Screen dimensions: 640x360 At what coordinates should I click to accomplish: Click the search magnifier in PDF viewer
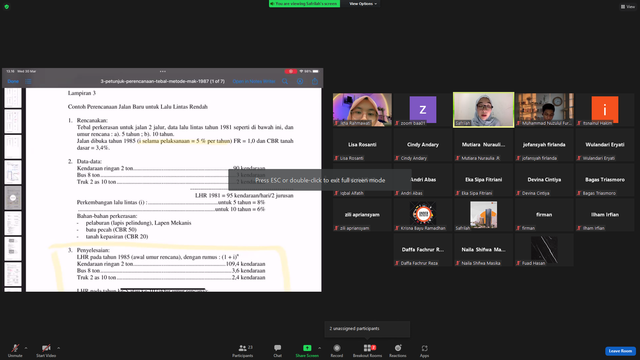click(285, 81)
